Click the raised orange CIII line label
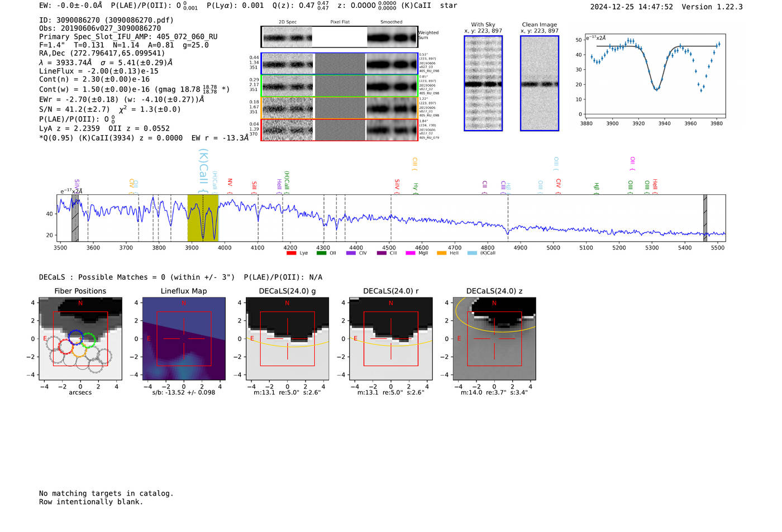Screen dimensions: 782x532 point(414,164)
